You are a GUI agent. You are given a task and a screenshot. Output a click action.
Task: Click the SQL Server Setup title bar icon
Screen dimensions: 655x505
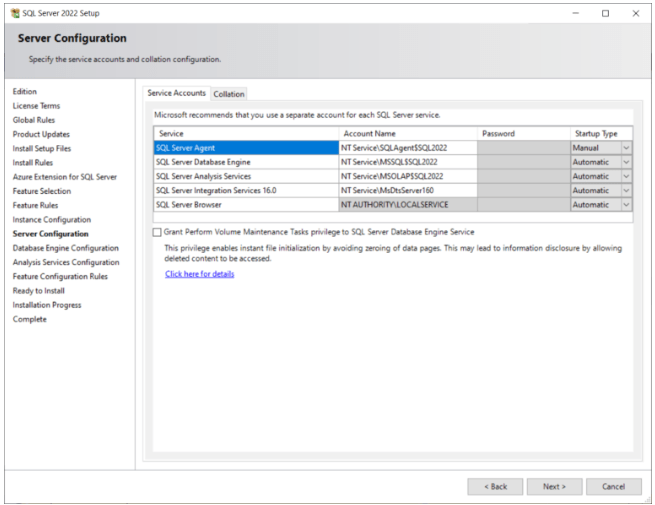pyautogui.click(x=12, y=13)
